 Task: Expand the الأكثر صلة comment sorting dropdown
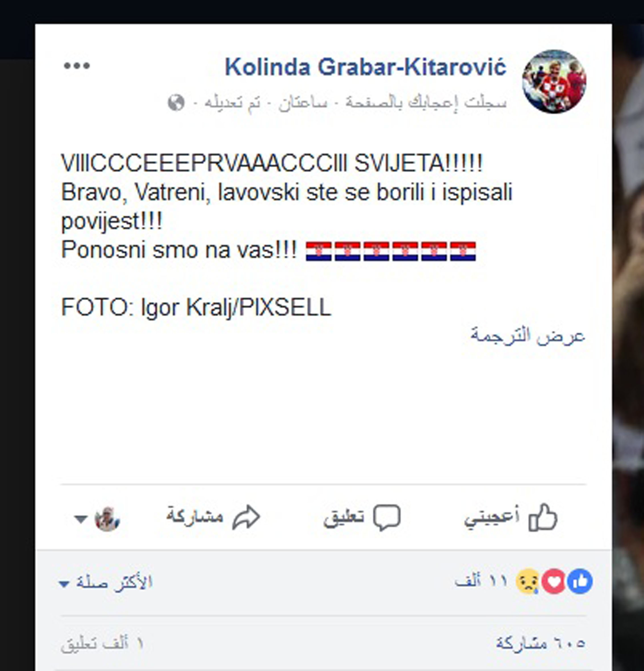[106, 582]
